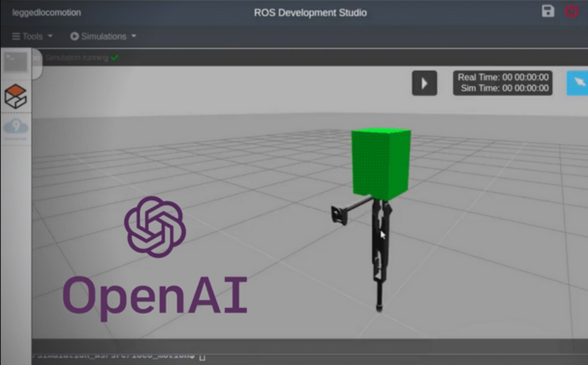Click the green check mark status icon
The width and height of the screenshot is (588, 365).
click(x=114, y=58)
